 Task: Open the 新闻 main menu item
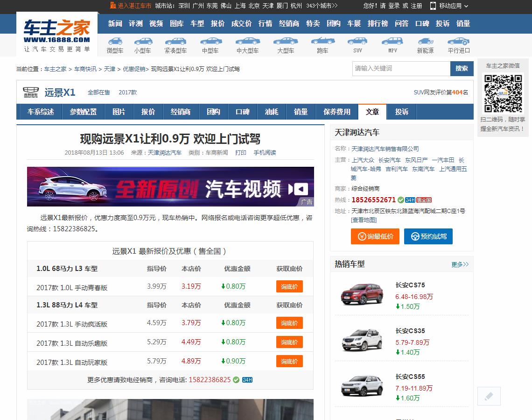pos(115,23)
